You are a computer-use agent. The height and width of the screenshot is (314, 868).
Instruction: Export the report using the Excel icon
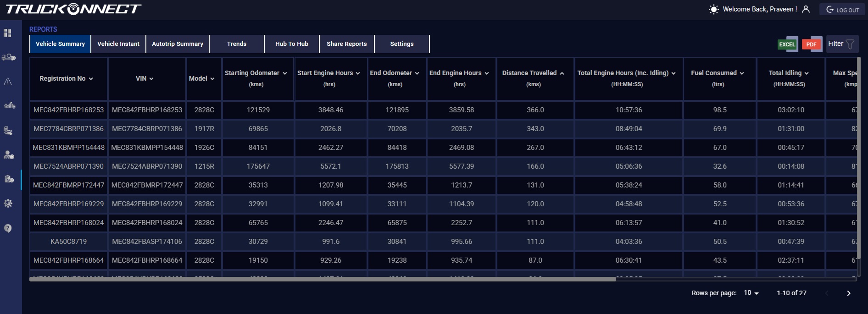click(x=787, y=44)
